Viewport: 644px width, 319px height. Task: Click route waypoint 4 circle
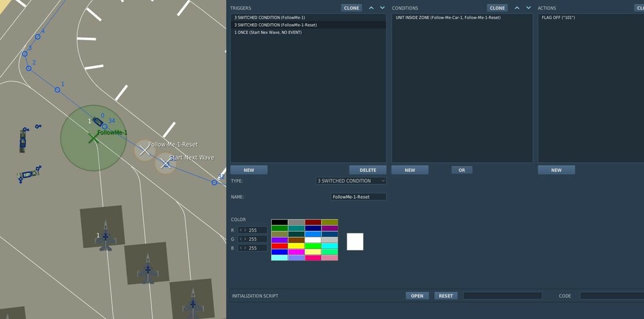(38, 37)
